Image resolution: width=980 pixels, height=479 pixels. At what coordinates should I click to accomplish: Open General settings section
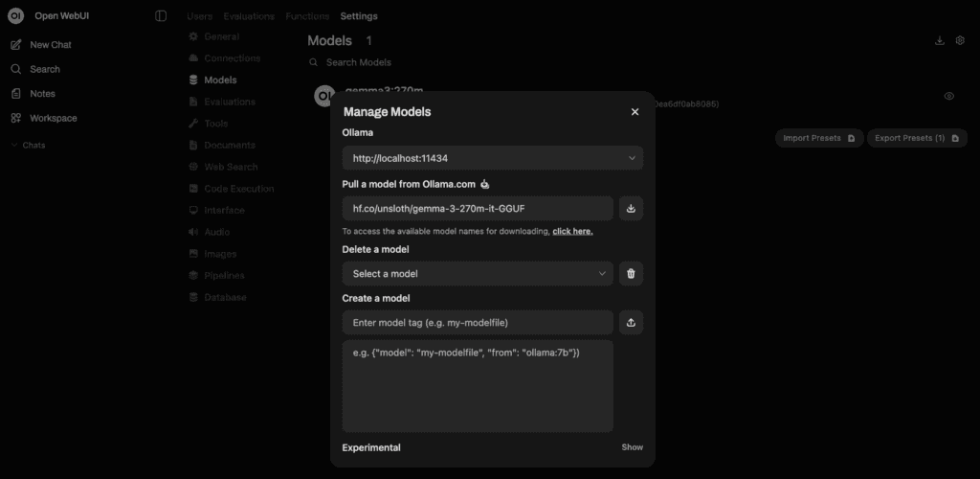(x=214, y=37)
